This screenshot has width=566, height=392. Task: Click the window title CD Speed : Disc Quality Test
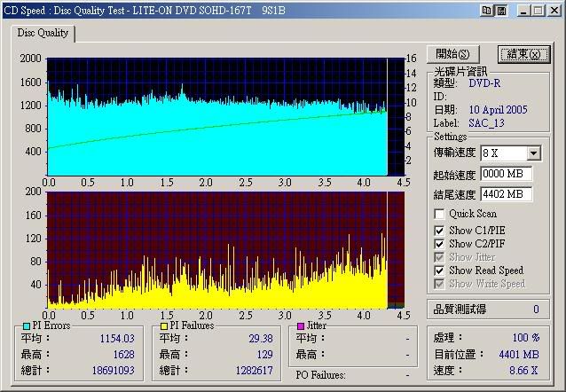pos(64,11)
